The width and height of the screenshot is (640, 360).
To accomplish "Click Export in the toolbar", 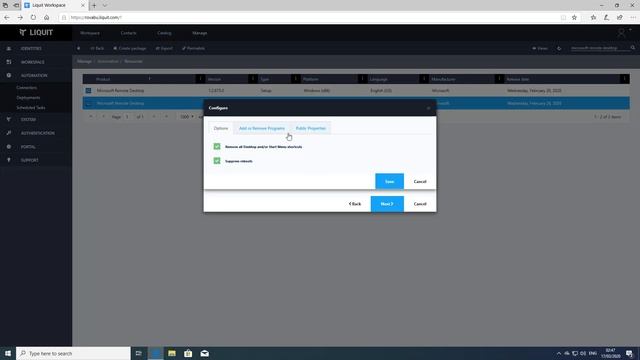I will (164, 48).
